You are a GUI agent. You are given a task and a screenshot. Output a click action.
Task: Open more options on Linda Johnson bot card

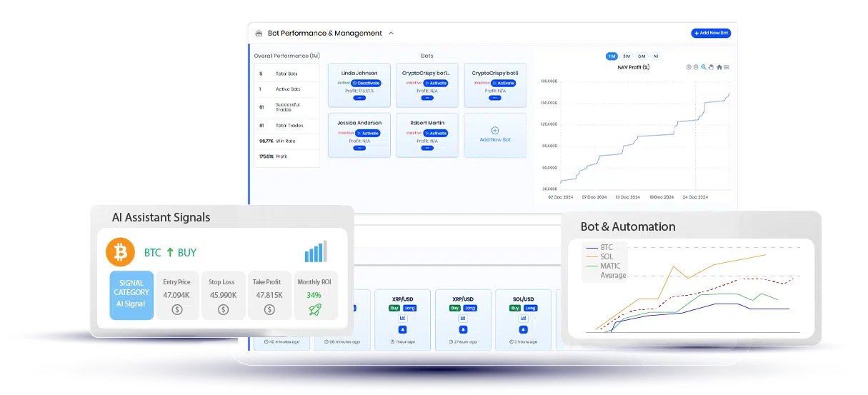coord(359,98)
